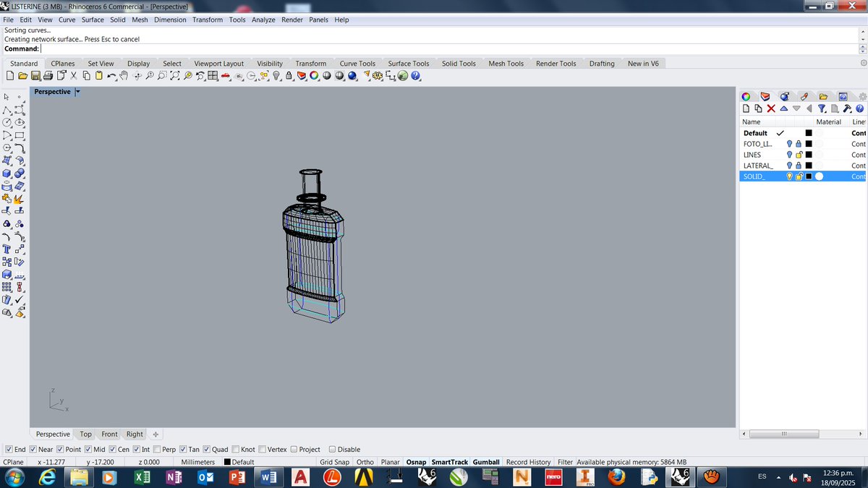868x488 pixels.
Task: Switch to the Right viewport tab
Action: pyautogui.click(x=135, y=434)
